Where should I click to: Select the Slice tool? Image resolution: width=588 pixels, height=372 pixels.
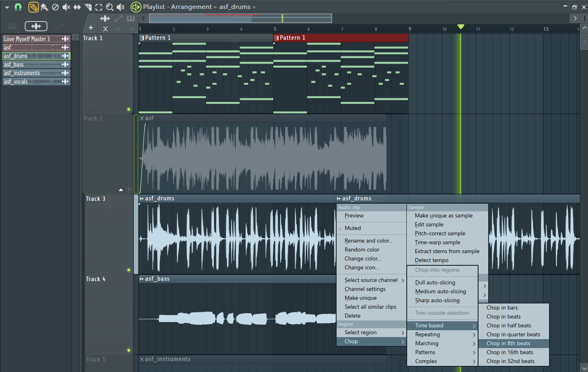88,7
